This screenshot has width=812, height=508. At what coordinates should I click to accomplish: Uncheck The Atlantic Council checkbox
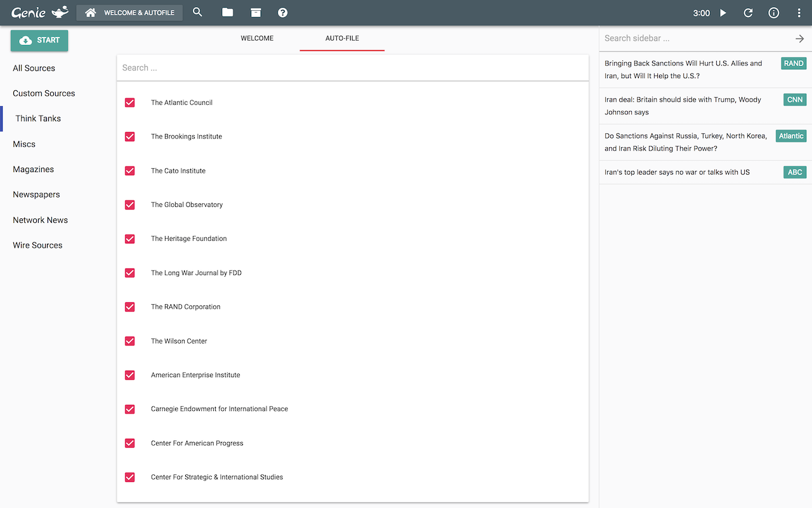pyautogui.click(x=130, y=102)
